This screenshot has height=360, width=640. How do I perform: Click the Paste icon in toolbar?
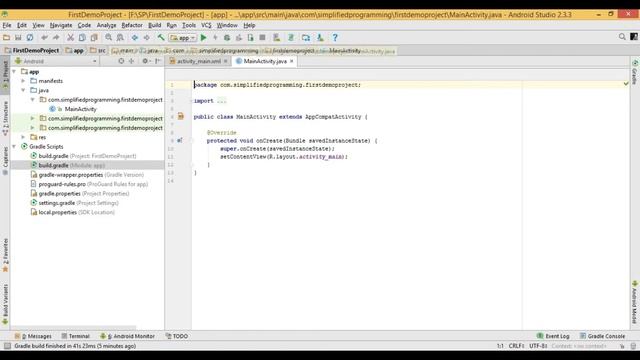[x=94, y=38]
